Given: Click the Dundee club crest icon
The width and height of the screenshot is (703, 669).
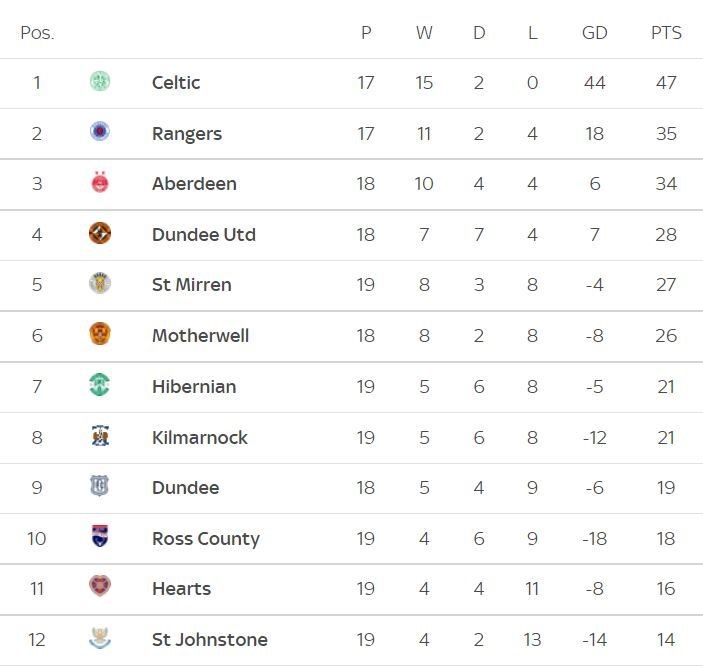Looking at the screenshot, I should pyautogui.click(x=100, y=487).
